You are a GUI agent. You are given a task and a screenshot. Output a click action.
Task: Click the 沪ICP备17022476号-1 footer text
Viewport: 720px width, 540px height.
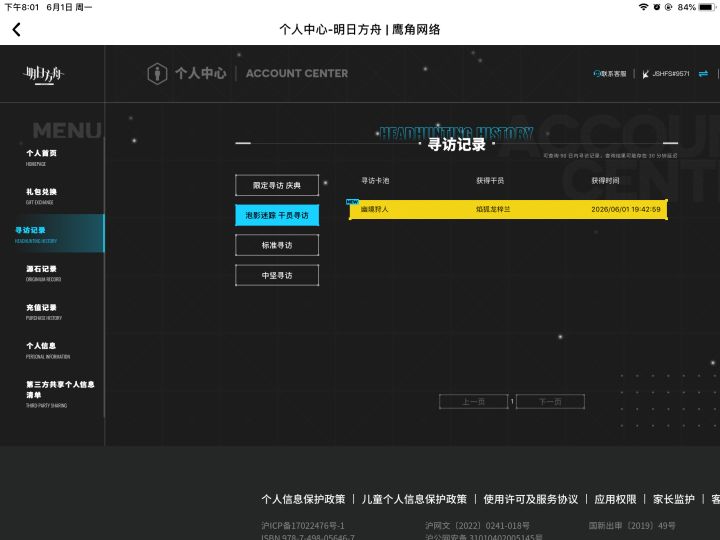(x=303, y=525)
